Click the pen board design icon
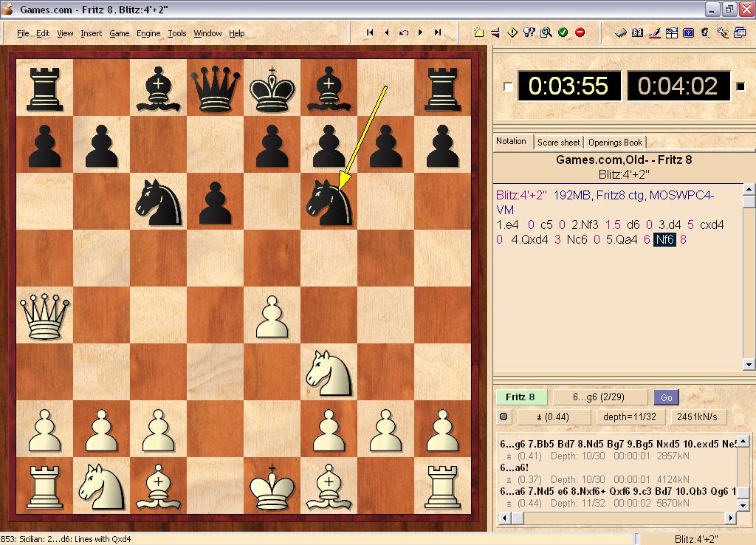The width and height of the screenshot is (756, 545). click(x=654, y=32)
